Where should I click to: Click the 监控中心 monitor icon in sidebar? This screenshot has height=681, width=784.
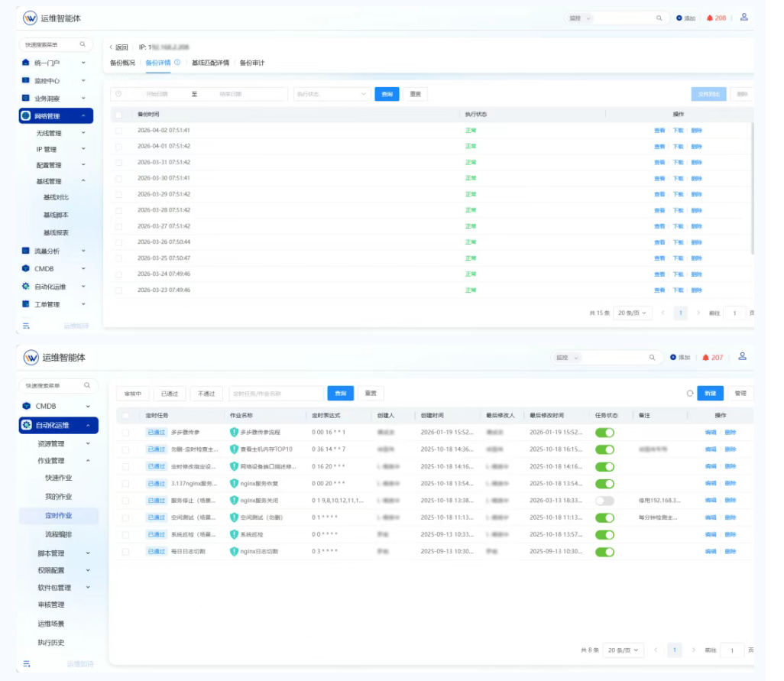tap(26, 80)
